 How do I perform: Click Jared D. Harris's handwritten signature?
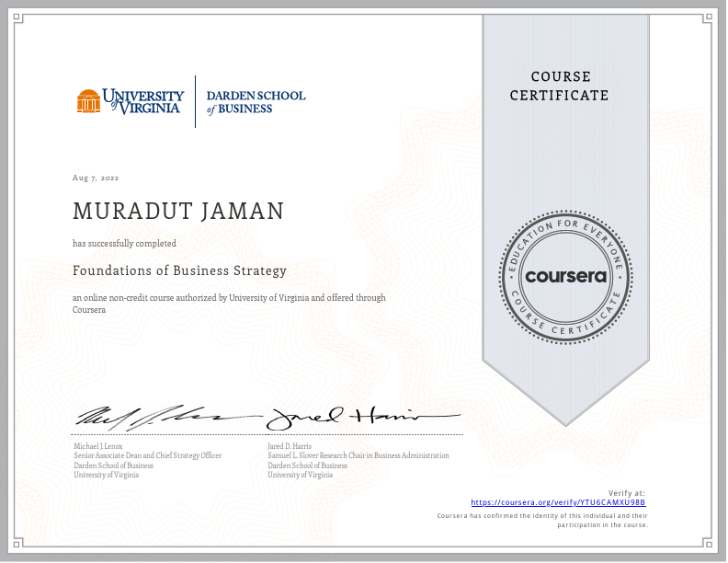363,418
